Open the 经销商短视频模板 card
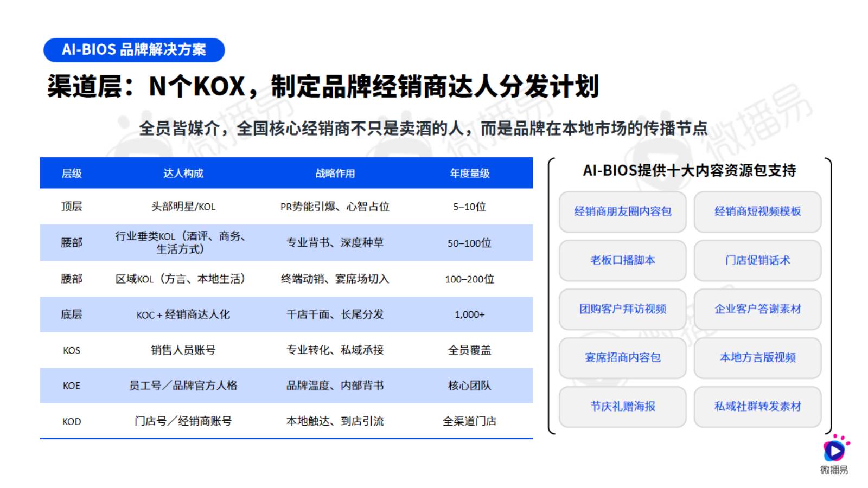This screenshot has height=488, width=868. (x=757, y=211)
